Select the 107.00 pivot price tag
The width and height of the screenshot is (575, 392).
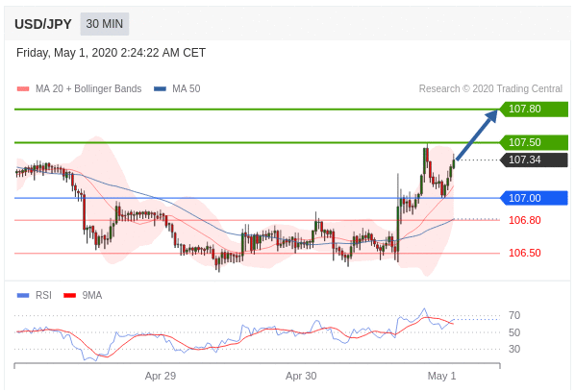click(534, 198)
